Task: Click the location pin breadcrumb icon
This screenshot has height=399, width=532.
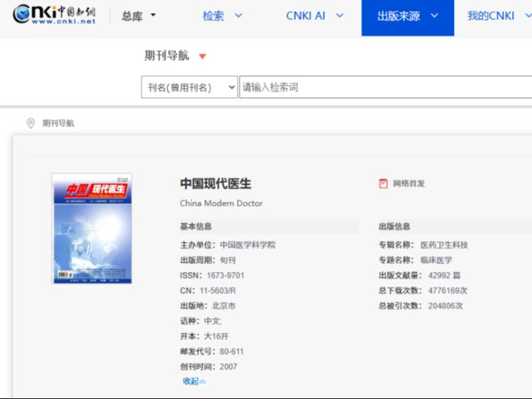Action: point(31,123)
